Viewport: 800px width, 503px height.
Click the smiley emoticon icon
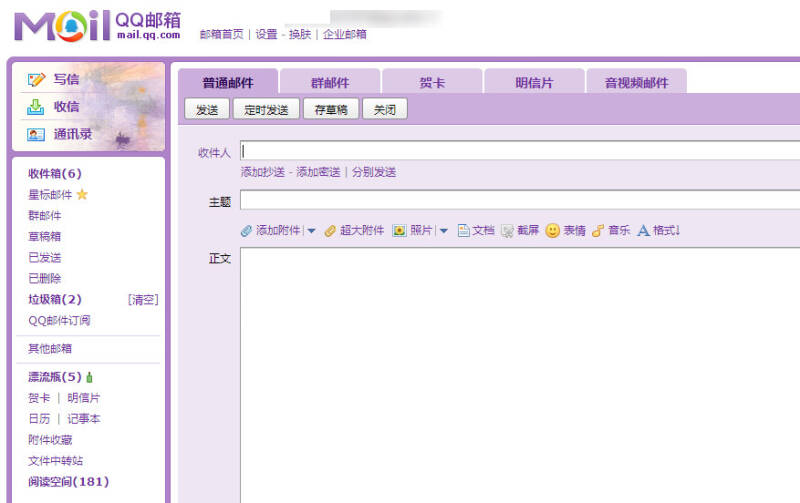pos(553,231)
